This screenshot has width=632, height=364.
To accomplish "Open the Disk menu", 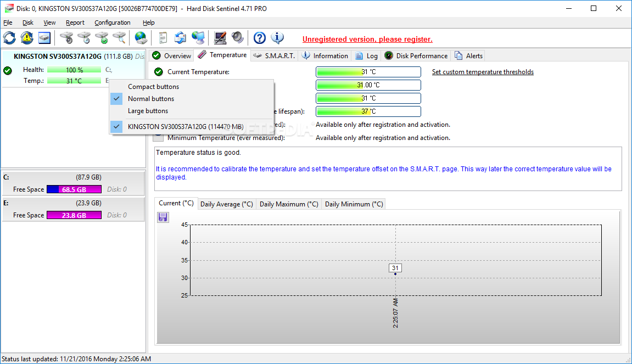I will [28, 23].
